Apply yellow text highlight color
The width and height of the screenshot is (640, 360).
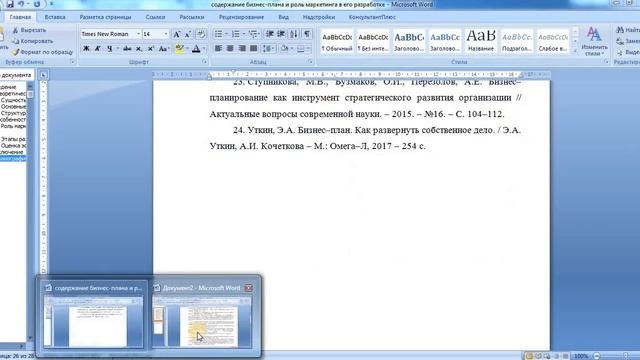click(x=179, y=49)
